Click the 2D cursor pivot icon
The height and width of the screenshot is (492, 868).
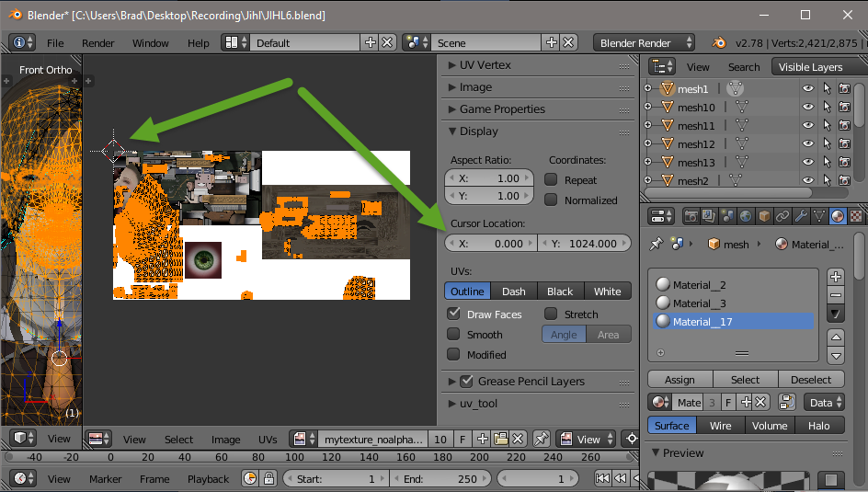(x=631, y=439)
